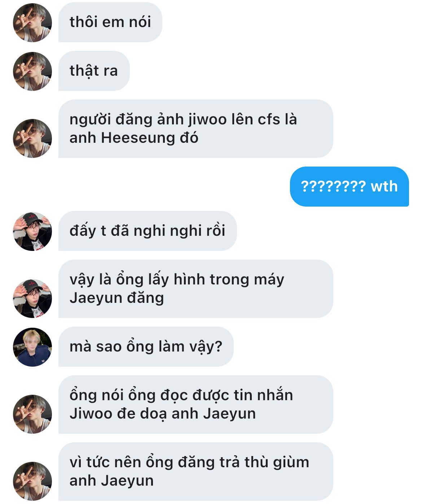Open profile picture beside Heeseung cfs message
This screenshot has height=504, width=422.
pyautogui.click(x=32, y=138)
